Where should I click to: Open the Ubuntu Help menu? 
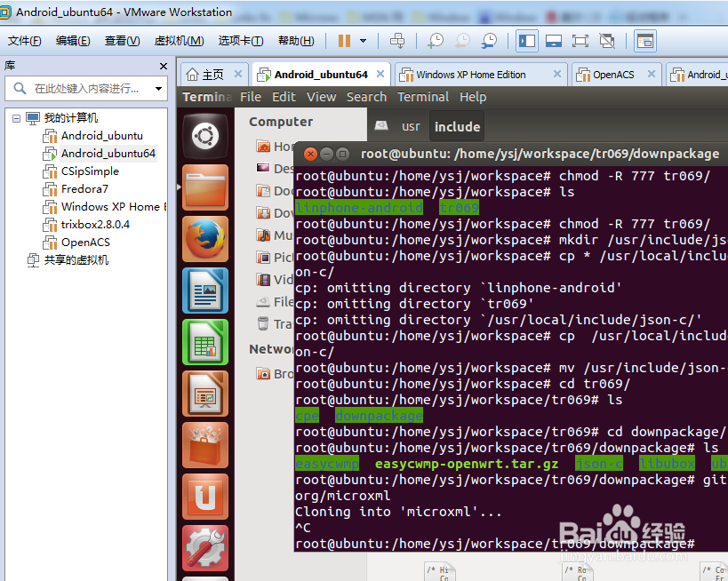point(473,97)
